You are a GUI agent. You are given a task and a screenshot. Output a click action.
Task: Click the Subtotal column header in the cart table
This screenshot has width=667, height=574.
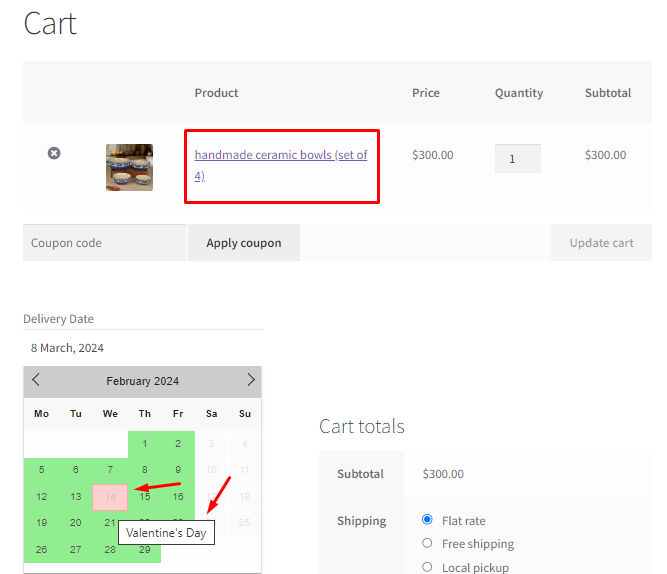coord(608,93)
